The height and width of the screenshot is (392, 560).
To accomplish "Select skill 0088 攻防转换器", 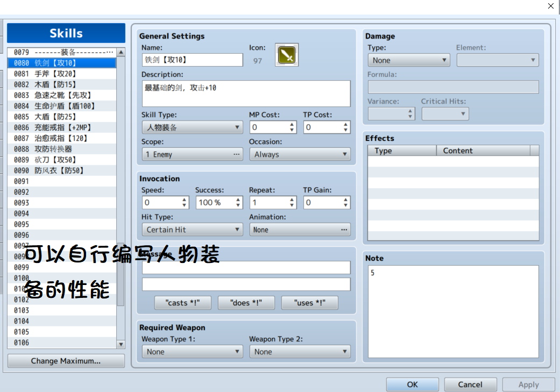I will 62,149.
